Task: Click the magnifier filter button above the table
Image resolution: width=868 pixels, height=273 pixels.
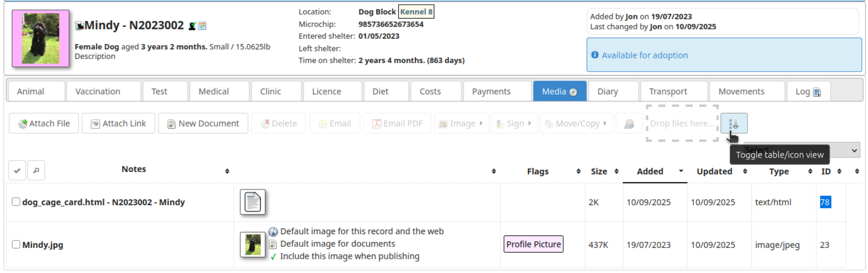Action: tap(36, 171)
